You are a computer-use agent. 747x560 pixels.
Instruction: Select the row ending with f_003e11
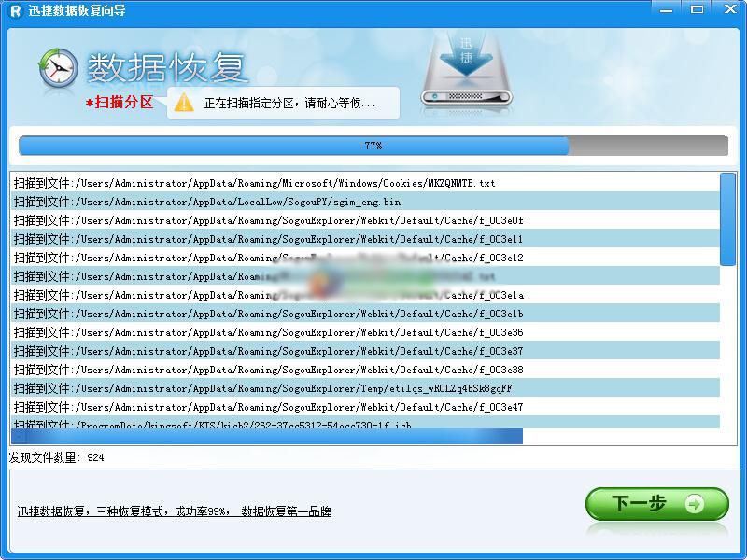click(x=365, y=239)
